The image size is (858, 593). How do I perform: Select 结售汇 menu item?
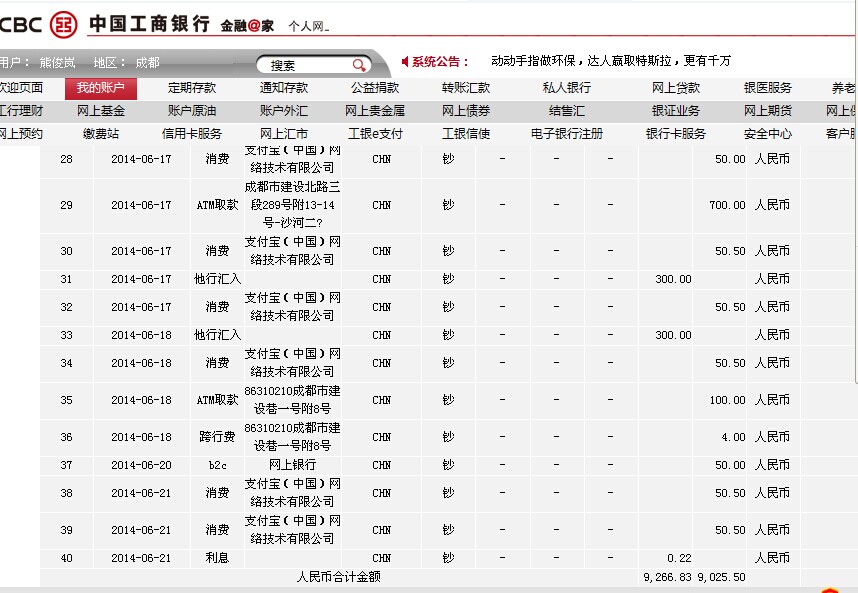(566, 111)
